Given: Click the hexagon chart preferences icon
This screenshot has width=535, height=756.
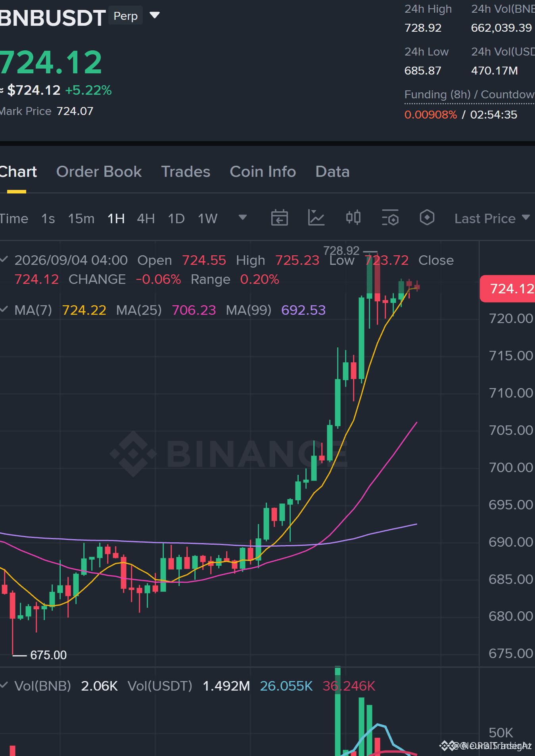Looking at the screenshot, I should tap(427, 217).
